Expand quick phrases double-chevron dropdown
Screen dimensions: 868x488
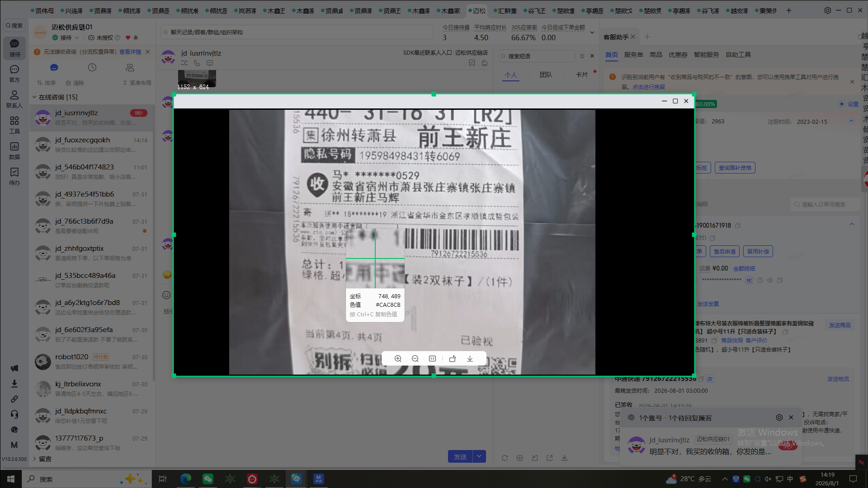[x=582, y=56]
